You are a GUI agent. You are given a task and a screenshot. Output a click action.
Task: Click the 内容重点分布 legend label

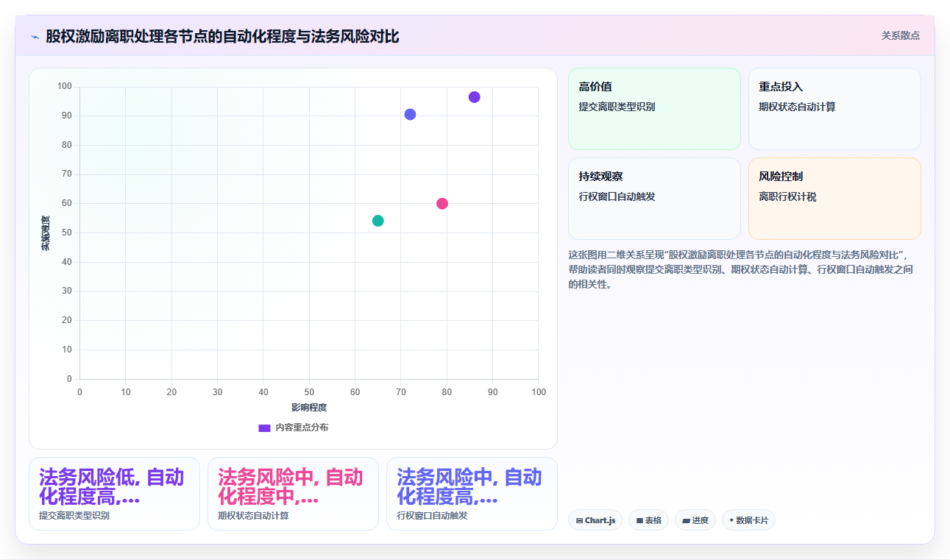click(302, 428)
